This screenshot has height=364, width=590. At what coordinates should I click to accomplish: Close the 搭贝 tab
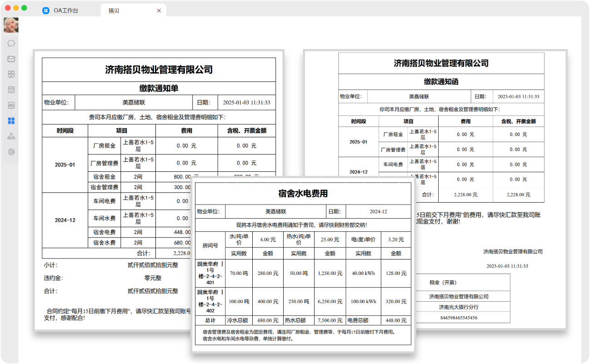coord(159,10)
